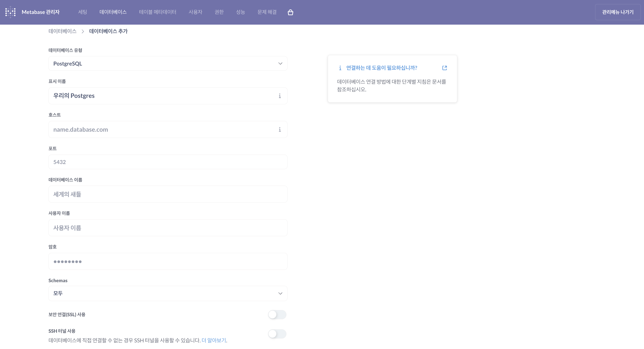Turn on the SSH tunnel toggle
The image size is (644, 349).
click(x=277, y=334)
